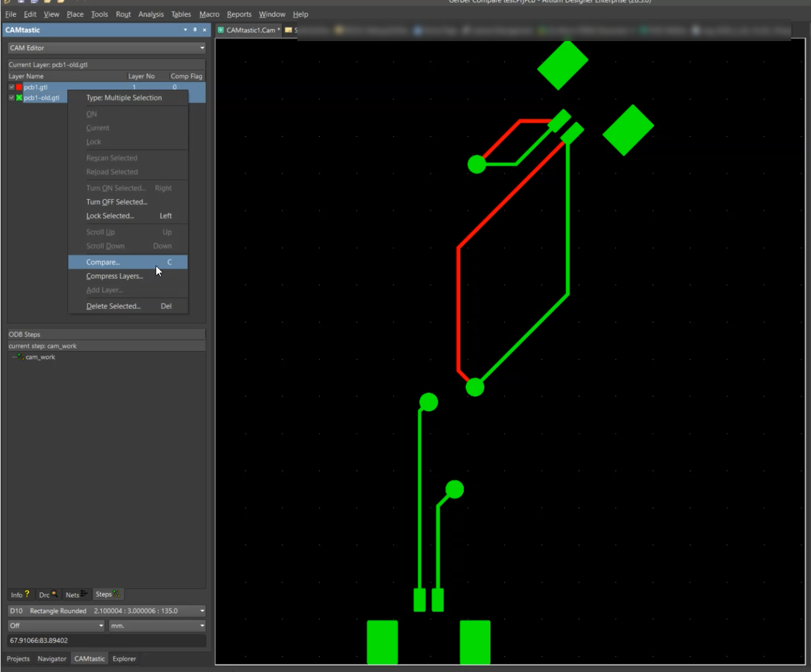Click the coordinate field showing 67.91066:83.89402
The height and width of the screenshot is (672, 811).
[106, 640]
